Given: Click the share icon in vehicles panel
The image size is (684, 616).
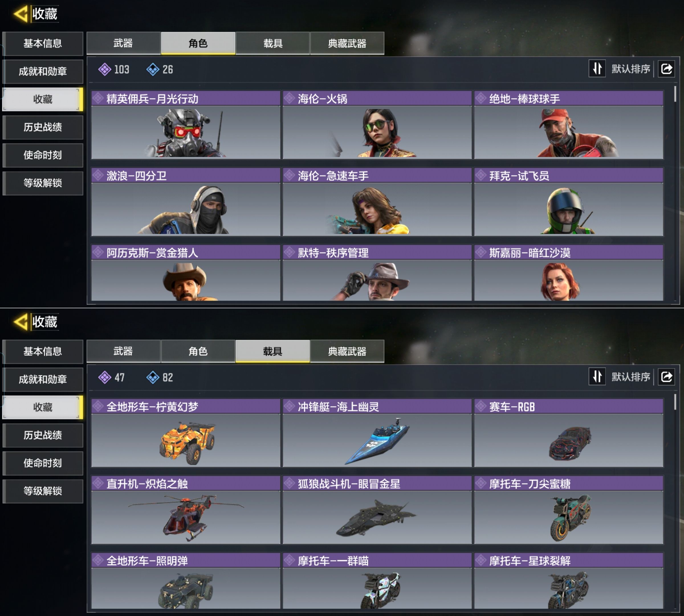Looking at the screenshot, I should click(666, 377).
